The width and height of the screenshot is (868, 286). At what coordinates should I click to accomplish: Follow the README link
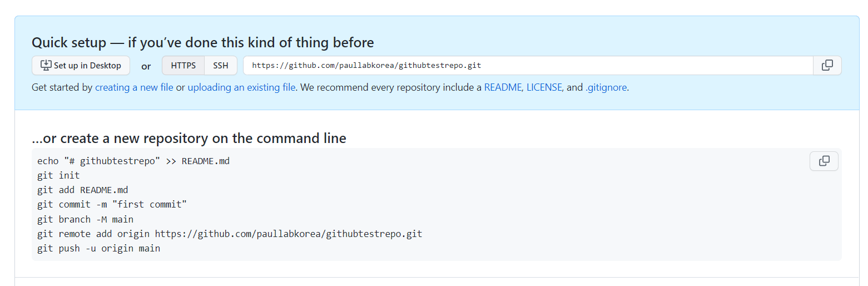click(503, 87)
